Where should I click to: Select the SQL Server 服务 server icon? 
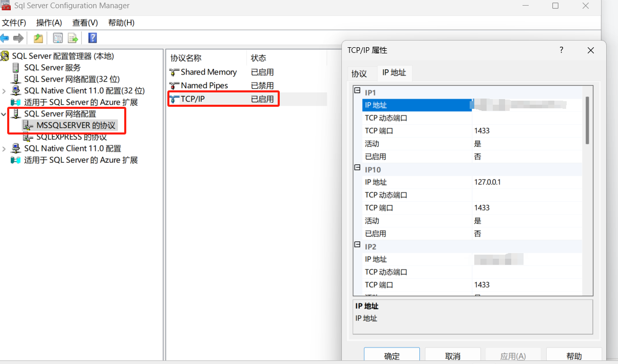pos(16,67)
